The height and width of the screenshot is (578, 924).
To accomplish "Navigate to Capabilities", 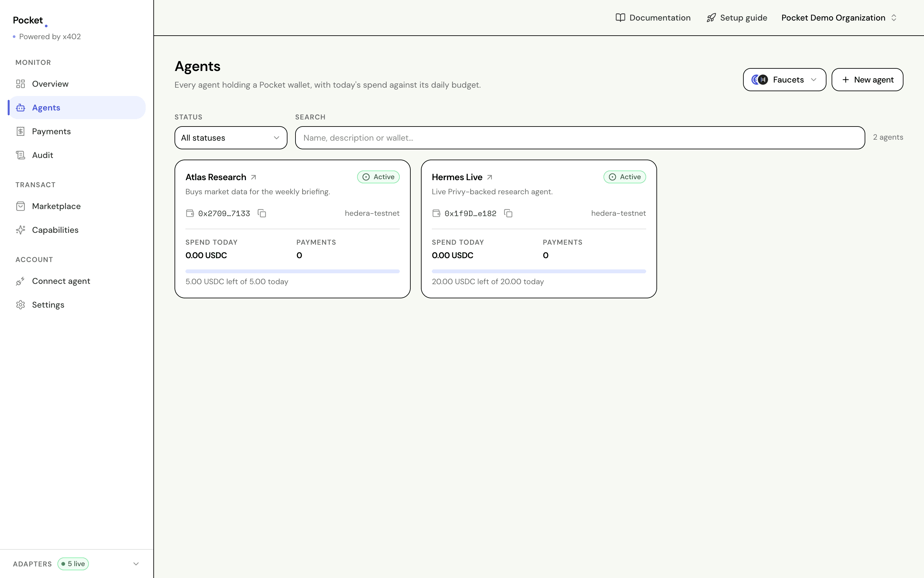I will pyautogui.click(x=76, y=230).
